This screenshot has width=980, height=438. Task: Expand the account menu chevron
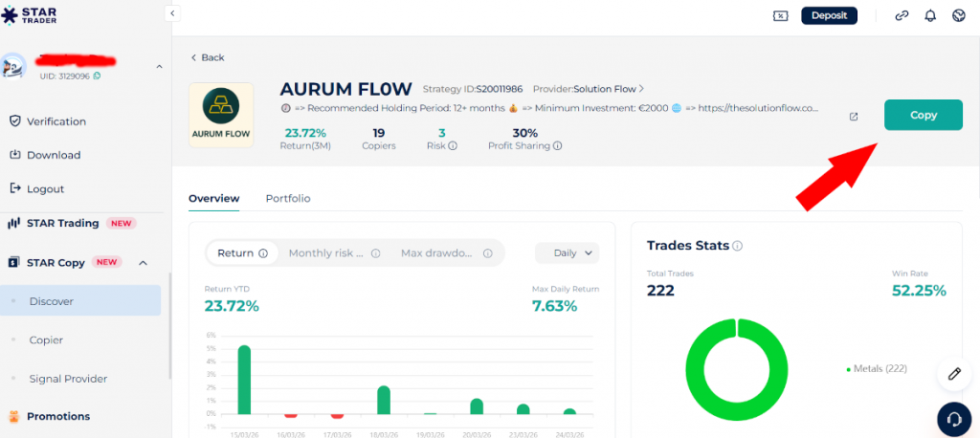(x=159, y=66)
